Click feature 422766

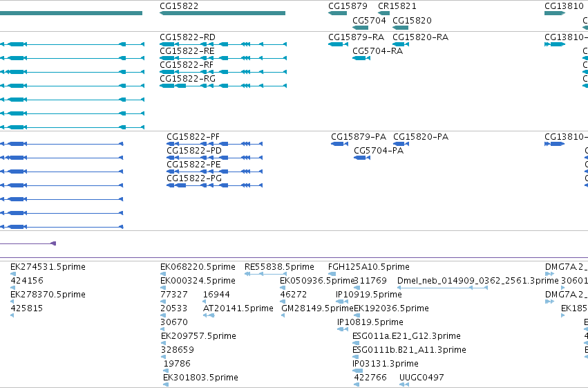357,385
